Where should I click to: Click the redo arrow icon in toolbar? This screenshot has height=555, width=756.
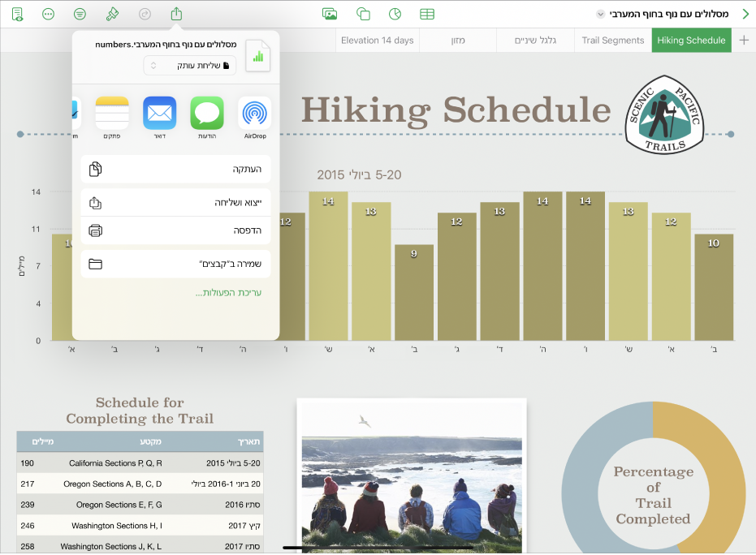[145, 15]
